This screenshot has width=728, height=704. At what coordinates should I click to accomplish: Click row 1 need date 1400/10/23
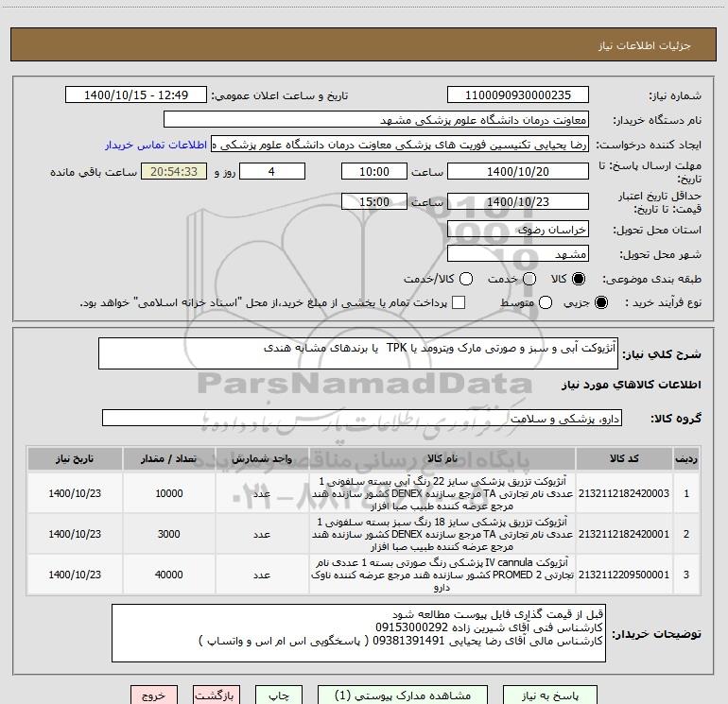[75, 493]
